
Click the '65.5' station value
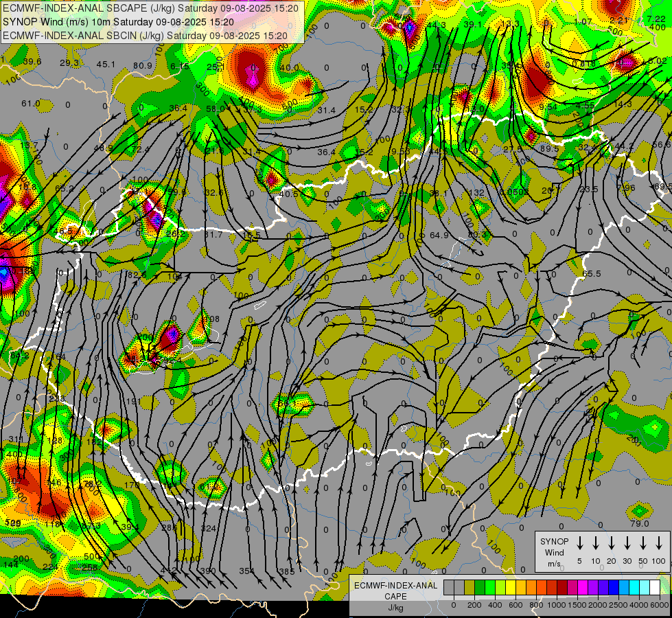point(592,273)
